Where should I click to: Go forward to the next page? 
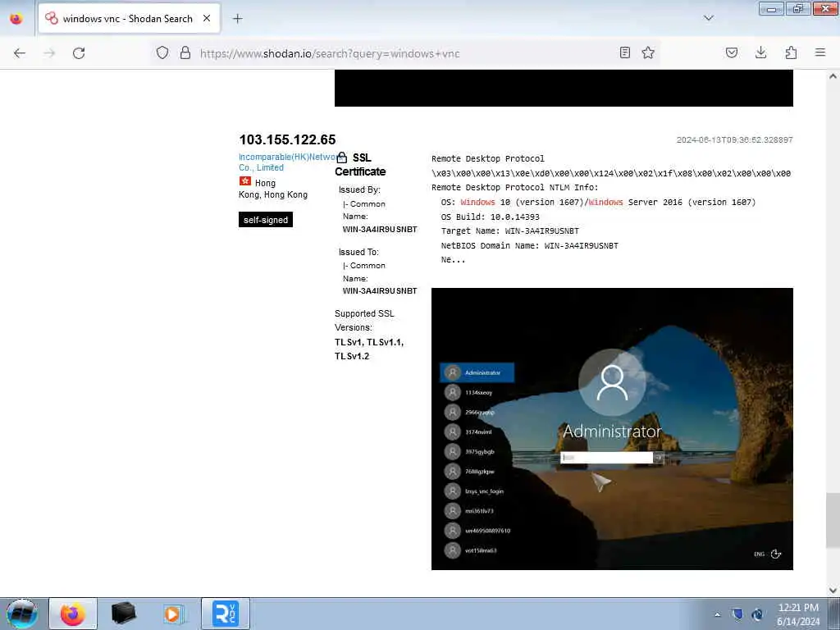pyautogui.click(x=49, y=53)
